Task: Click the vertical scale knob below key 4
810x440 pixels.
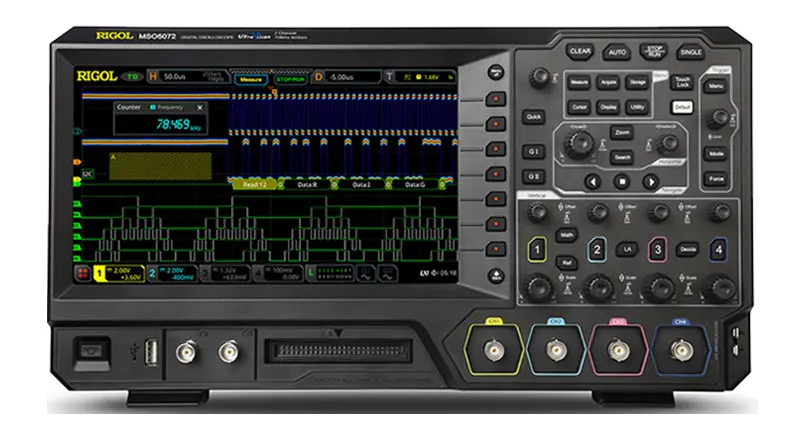Action: point(722,288)
